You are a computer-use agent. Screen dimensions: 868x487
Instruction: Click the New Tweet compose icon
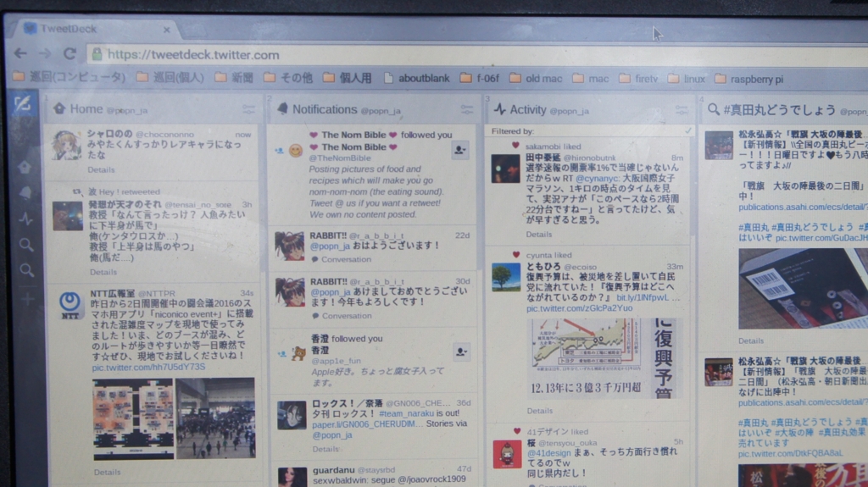[x=23, y=103]
